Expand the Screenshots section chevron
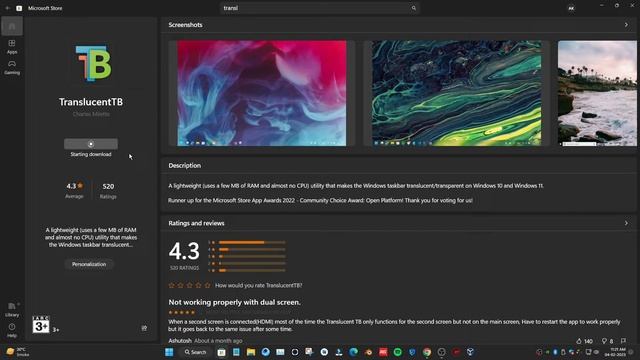The height and width of the screenshot is (360, 640). [x=626, y=25]
